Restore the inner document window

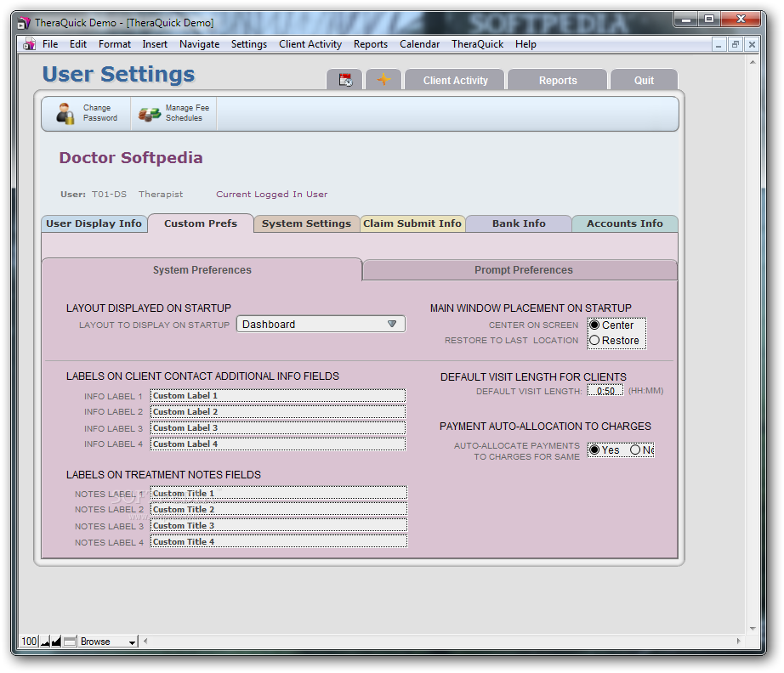[x=735, y=44]
